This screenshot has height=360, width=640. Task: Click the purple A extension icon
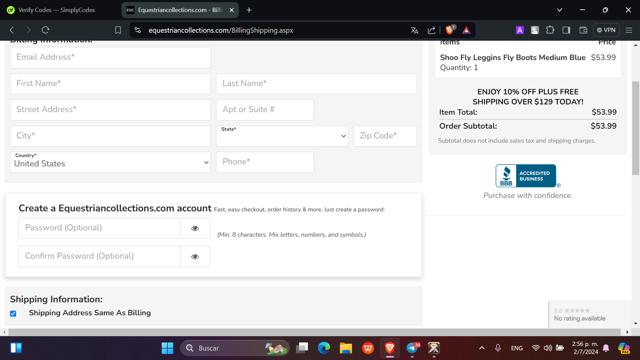(520, 30)
